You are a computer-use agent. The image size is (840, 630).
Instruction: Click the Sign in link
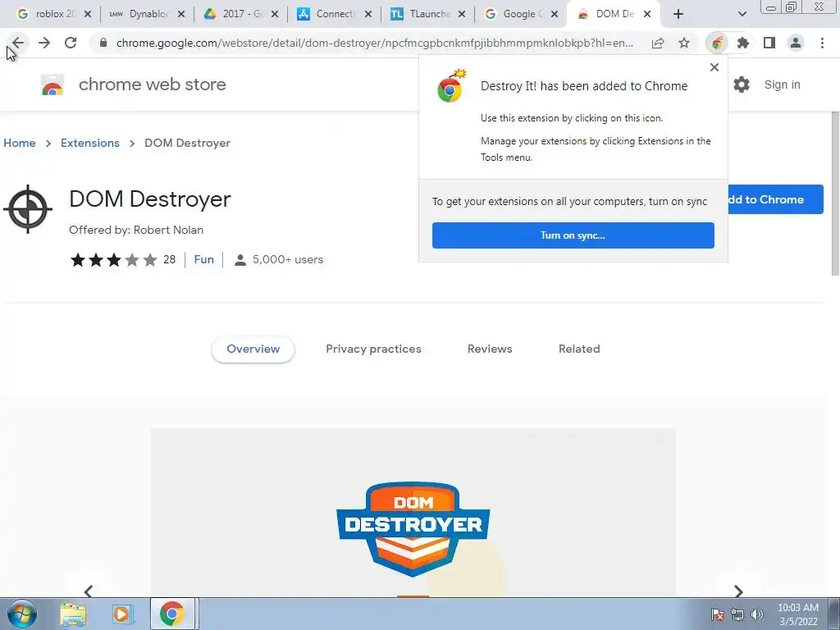click(x=782, y=84)
